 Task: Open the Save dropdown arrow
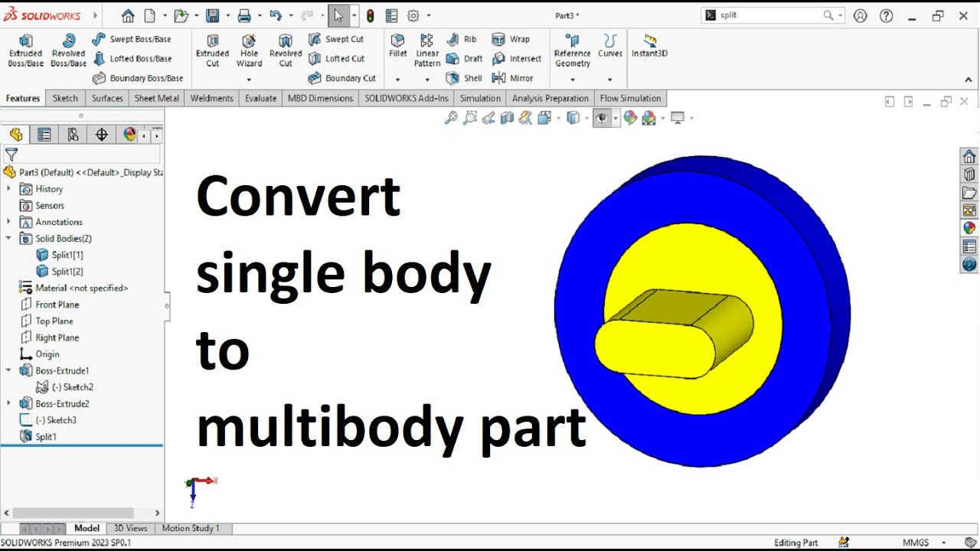point(227,16)
